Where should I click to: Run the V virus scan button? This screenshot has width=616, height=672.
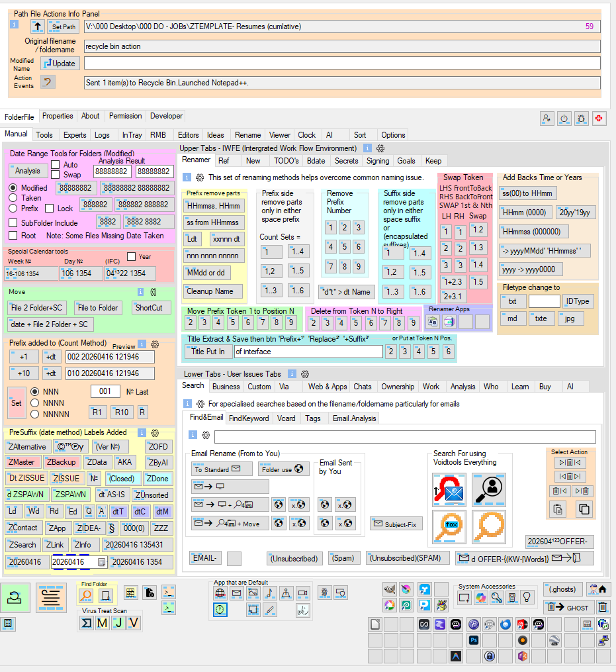(x=134, y=623)
